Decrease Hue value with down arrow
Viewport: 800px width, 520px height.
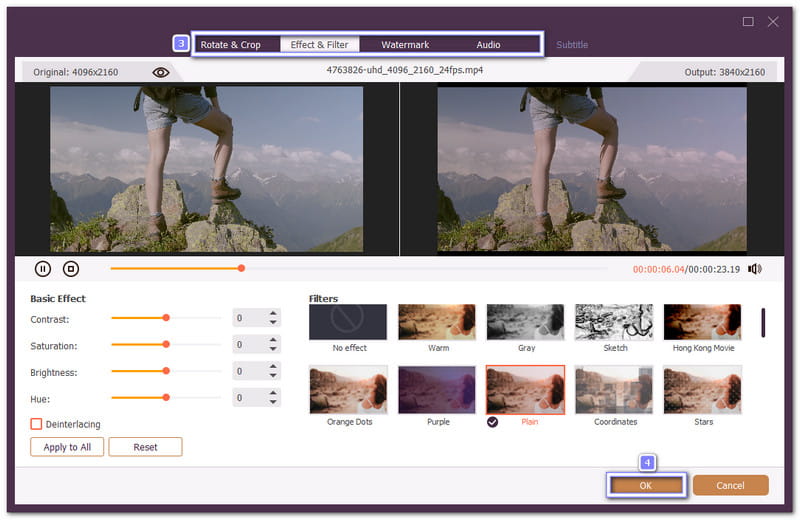pos(273,402)
